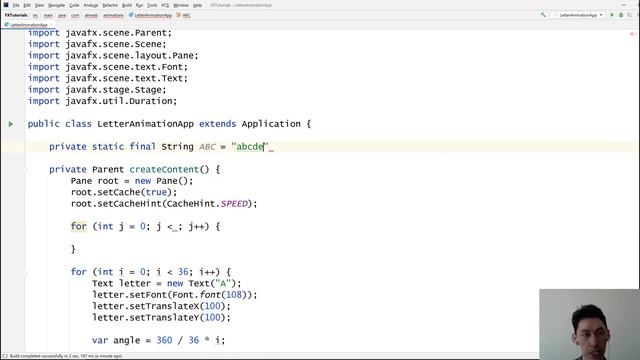The height and width of the screenshot is (360, 640).
Task: Click the animations breadcrumb
Action: pos(113,15)
